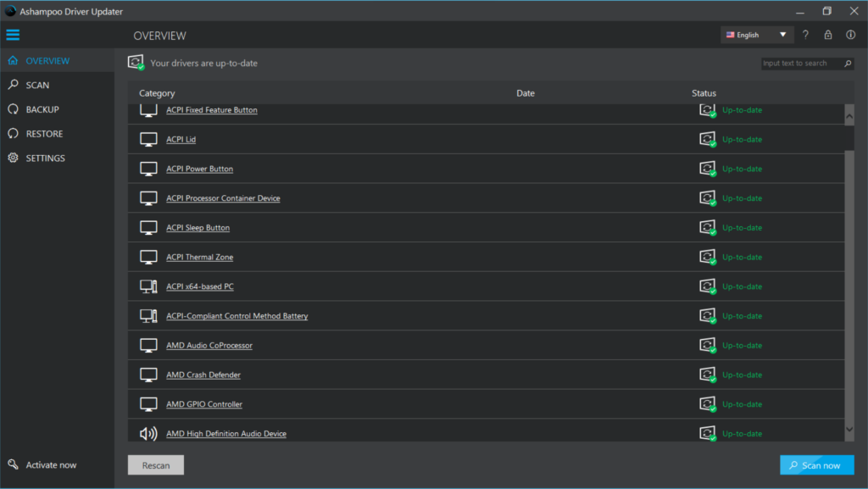868x489 pixels.
Task: Open the ACPI Sleep Button link
Action: pos(198,227)
